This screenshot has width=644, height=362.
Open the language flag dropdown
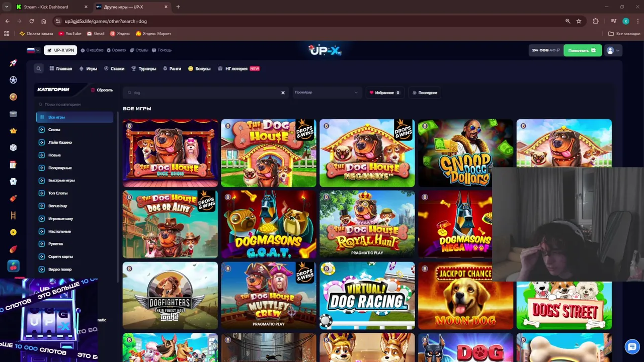pos(33,50)
